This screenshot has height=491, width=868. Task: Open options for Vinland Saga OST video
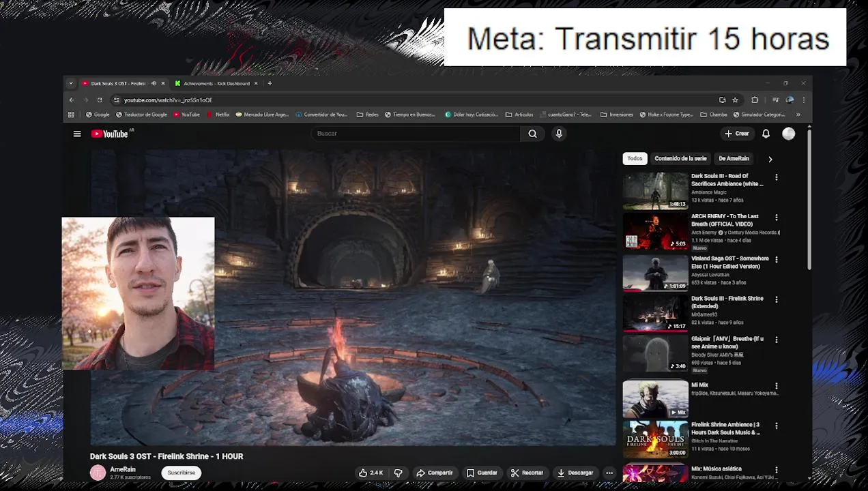coord(776,260)
